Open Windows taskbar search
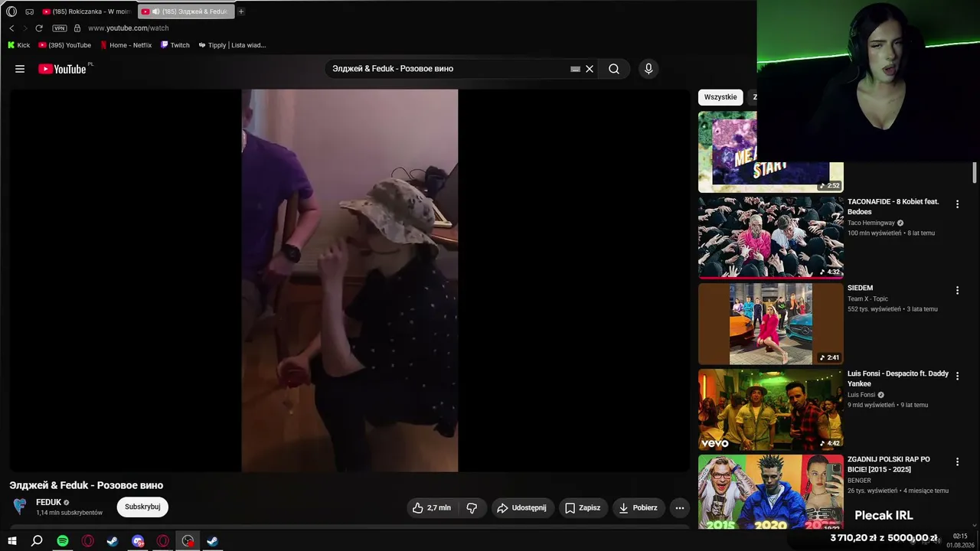980x551 pixels. [x=37, y=541]
